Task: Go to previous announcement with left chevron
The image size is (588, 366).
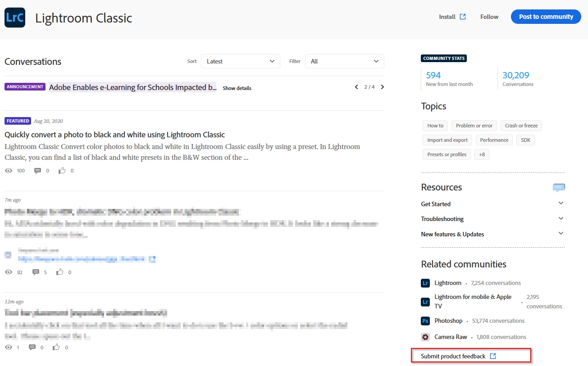Action: pos(356,87)
